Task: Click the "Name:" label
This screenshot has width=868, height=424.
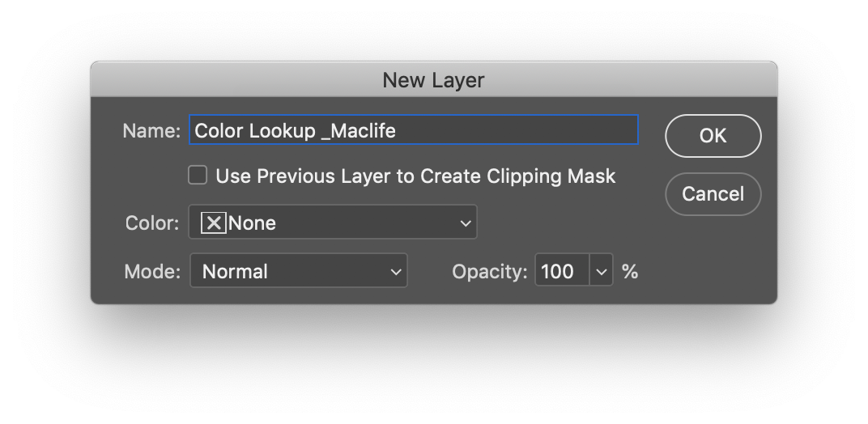Action: click(151, 130)
